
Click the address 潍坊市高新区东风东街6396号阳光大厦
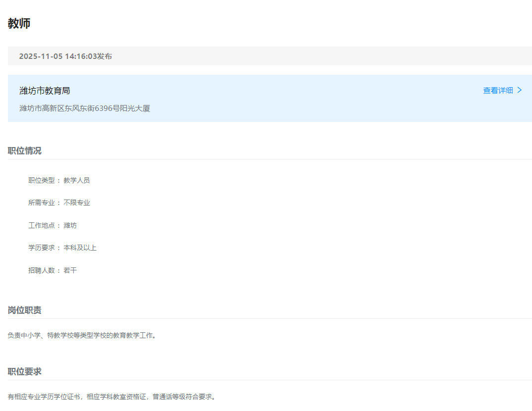85,108
